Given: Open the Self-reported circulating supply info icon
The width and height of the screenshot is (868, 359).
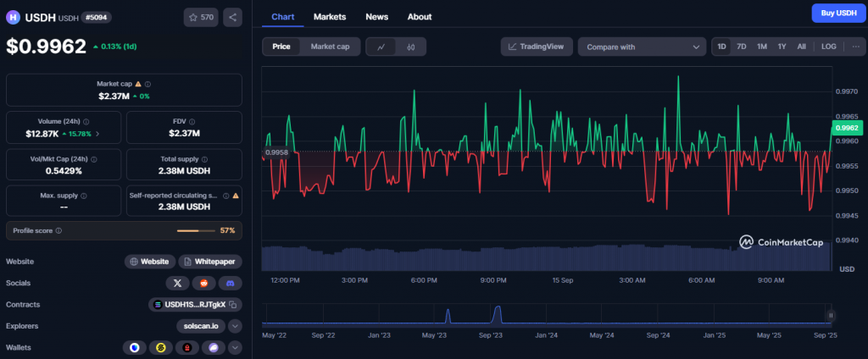Looking at the screenshot, I should 225,196.
